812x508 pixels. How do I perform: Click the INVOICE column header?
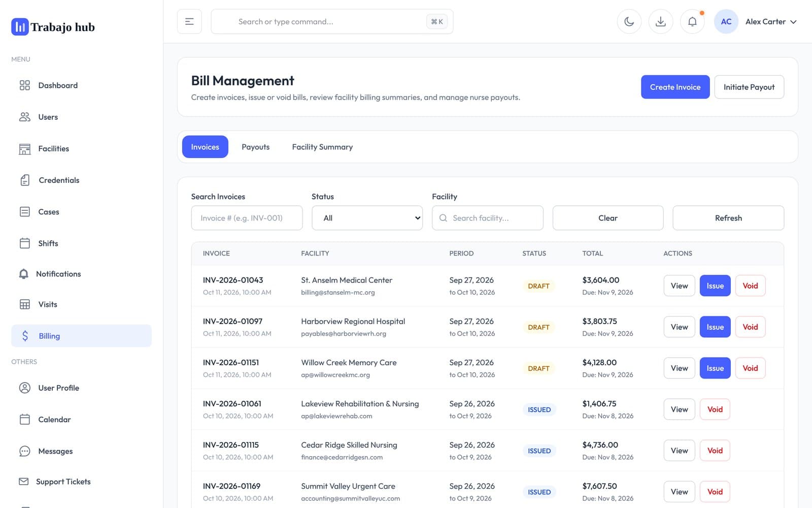pos(216,253)
